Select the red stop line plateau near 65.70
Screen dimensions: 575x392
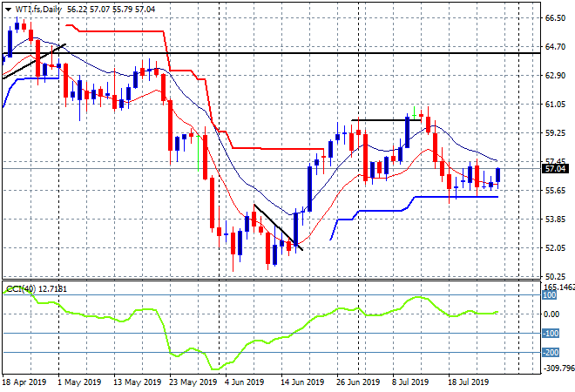click(121, 31)
